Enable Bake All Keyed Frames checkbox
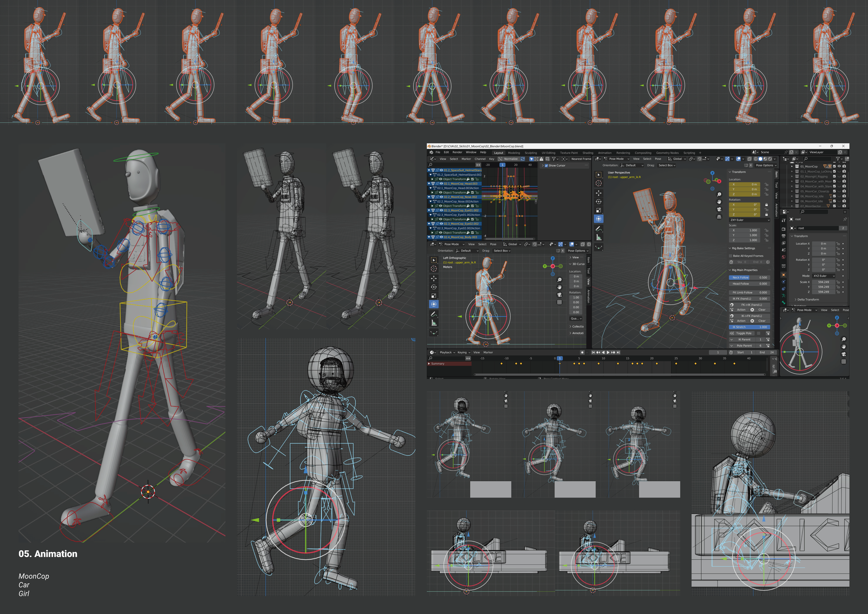Image resolution: width=868 pixels, height=614 pixels. pos(731,256)
